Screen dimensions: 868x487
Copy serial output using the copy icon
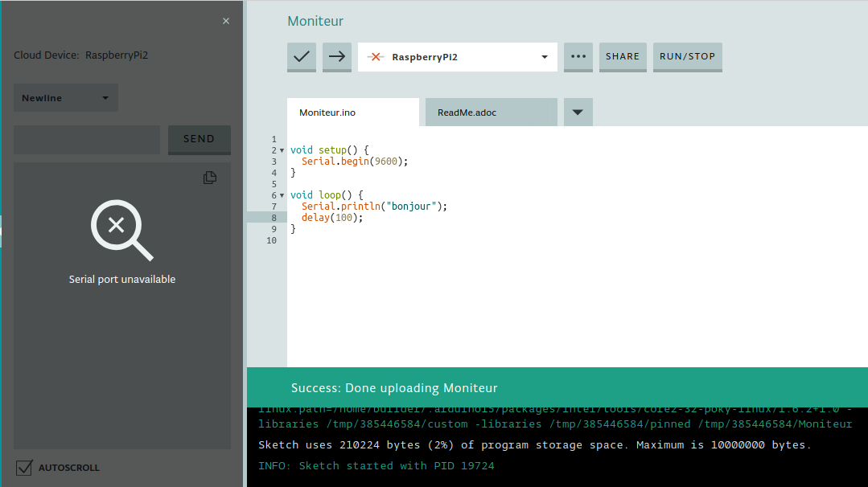pos(210,178)
